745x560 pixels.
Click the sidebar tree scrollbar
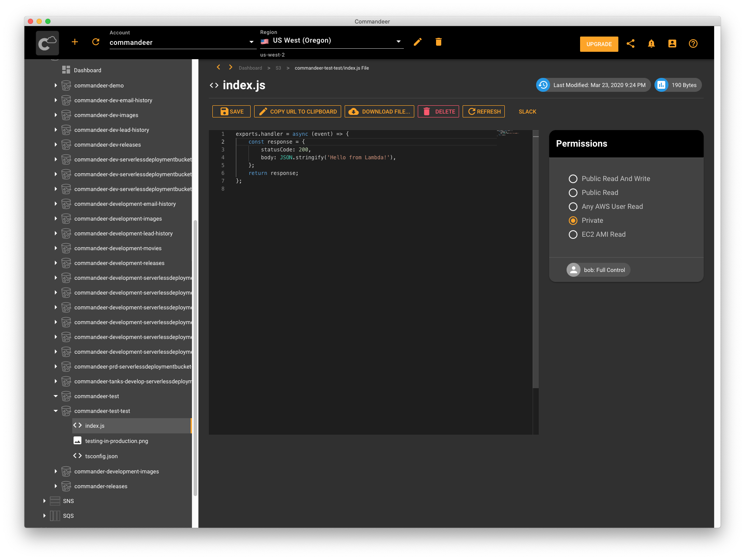(x=195, y=358)
